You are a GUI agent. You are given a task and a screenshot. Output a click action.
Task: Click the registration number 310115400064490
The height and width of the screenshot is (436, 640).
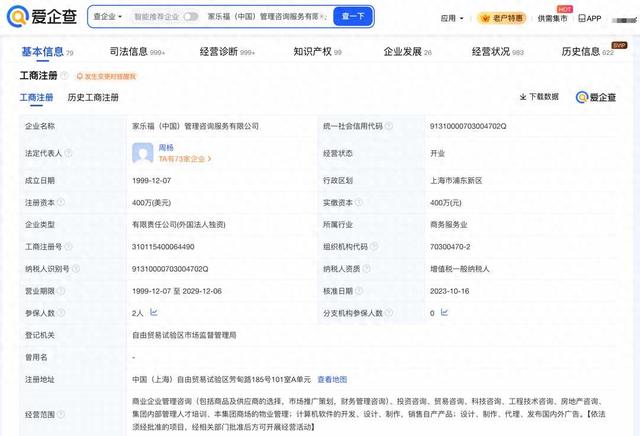click(x=163, y=247)
